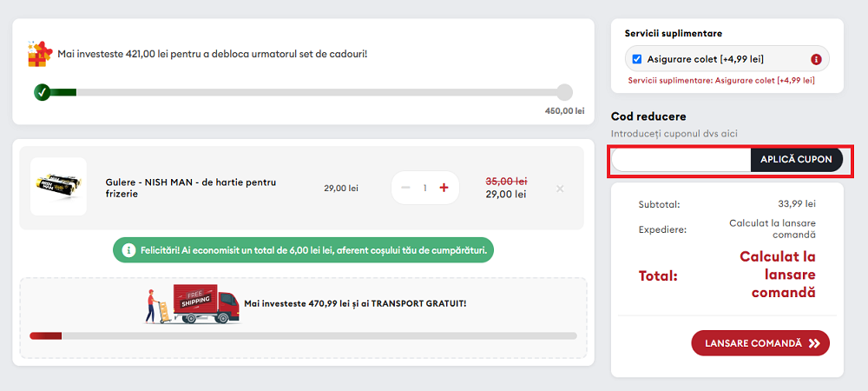This screenshot has width=868, height=391.
Task: Open the Gulere NISH MAN product link
Action: point(190,188)
